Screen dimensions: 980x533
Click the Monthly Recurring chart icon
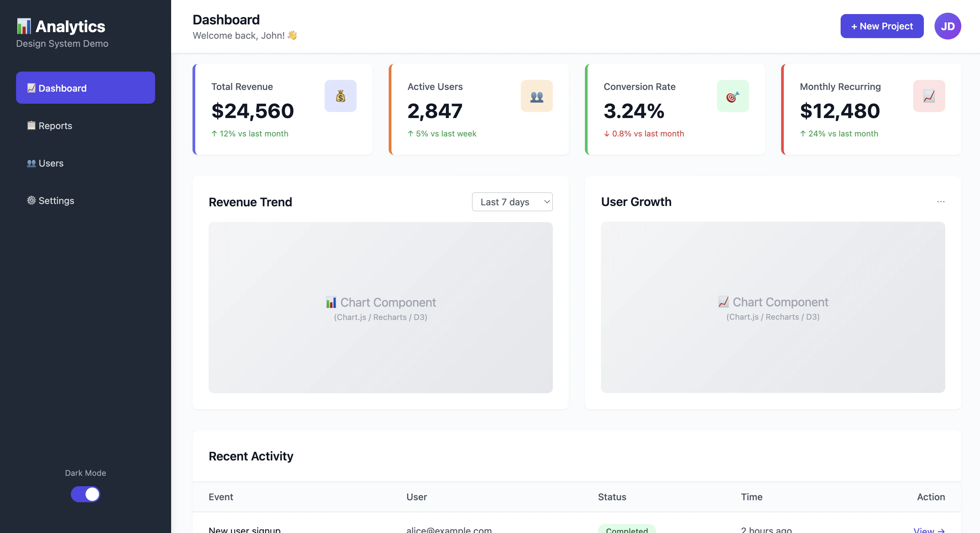(929, 96)
